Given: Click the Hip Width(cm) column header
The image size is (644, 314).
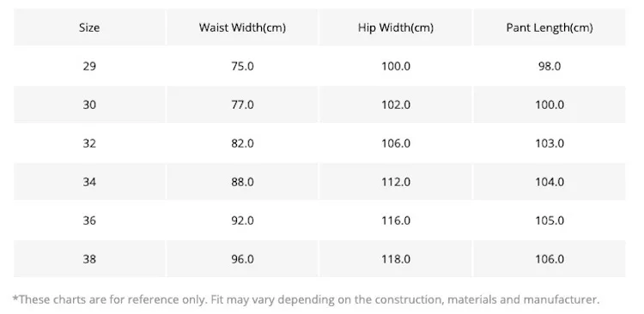Looking at the screenshot, I should tap(396, 27).
